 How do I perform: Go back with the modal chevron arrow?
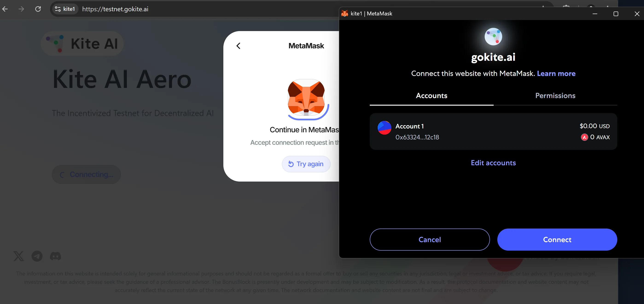[x=238, y=46]
